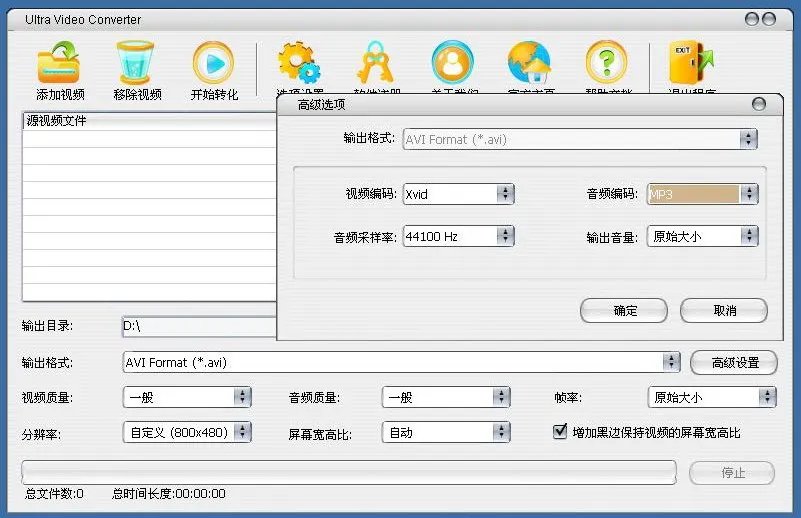The image size is (801, 518).
Task: Click the Exit program door icon
Action: pos(691,63)
